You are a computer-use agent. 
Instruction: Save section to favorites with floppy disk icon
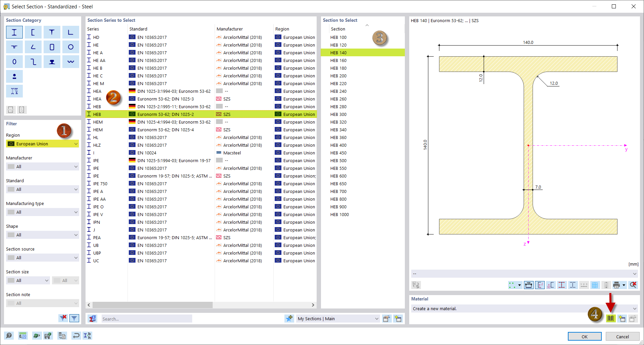48,336
